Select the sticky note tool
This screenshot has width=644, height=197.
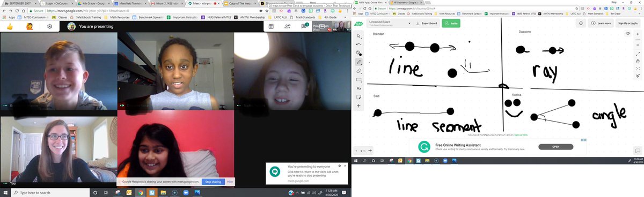[359, 97]
